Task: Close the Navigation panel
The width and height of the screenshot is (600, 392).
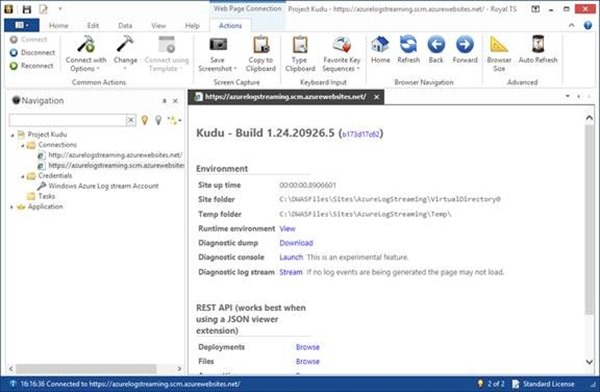Action: click(x=175, y=101)
